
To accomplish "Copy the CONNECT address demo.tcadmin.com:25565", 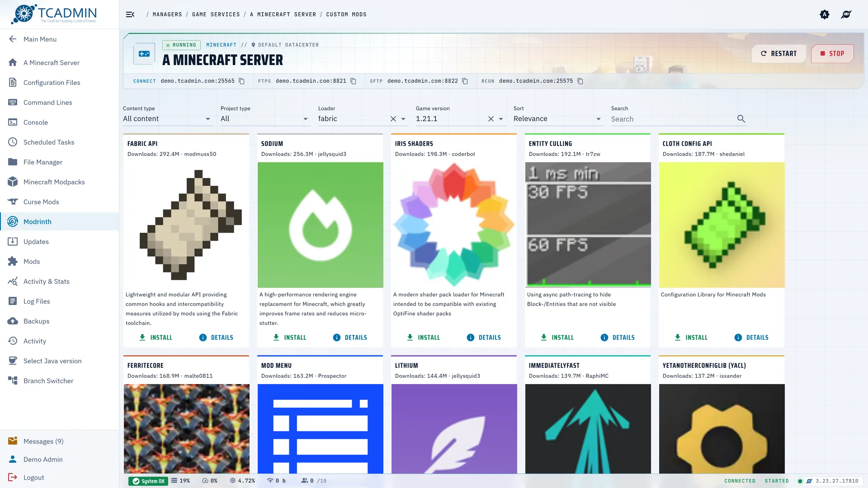I will coord(241,81).
